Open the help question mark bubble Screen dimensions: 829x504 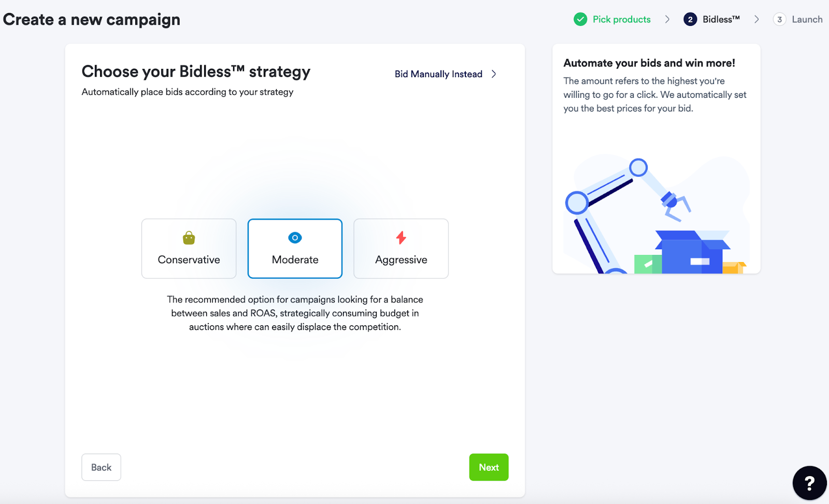pyautogui.click(x=809, y=483)
